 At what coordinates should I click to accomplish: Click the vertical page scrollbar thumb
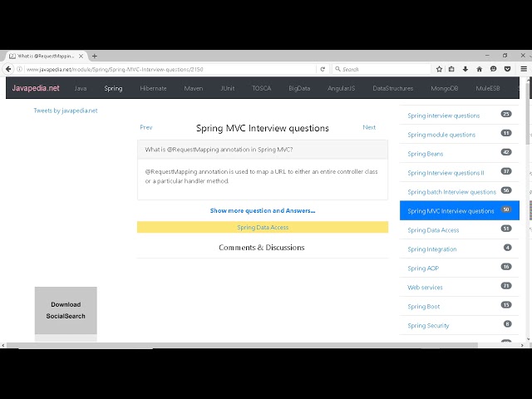pos(530,112)
